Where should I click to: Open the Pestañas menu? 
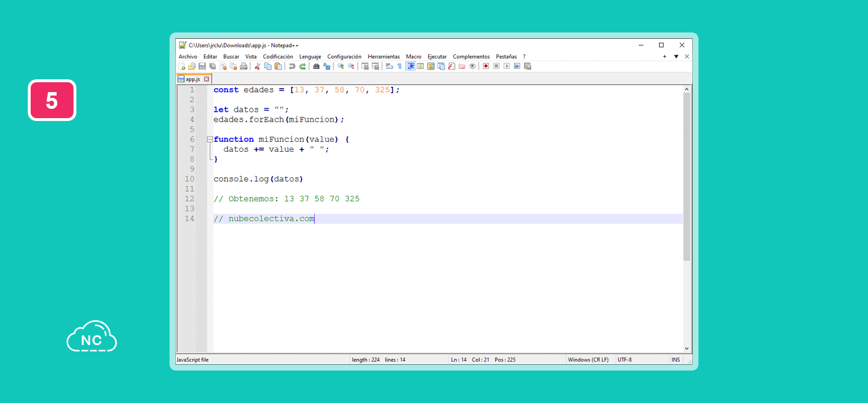click(x=506, y=57)
